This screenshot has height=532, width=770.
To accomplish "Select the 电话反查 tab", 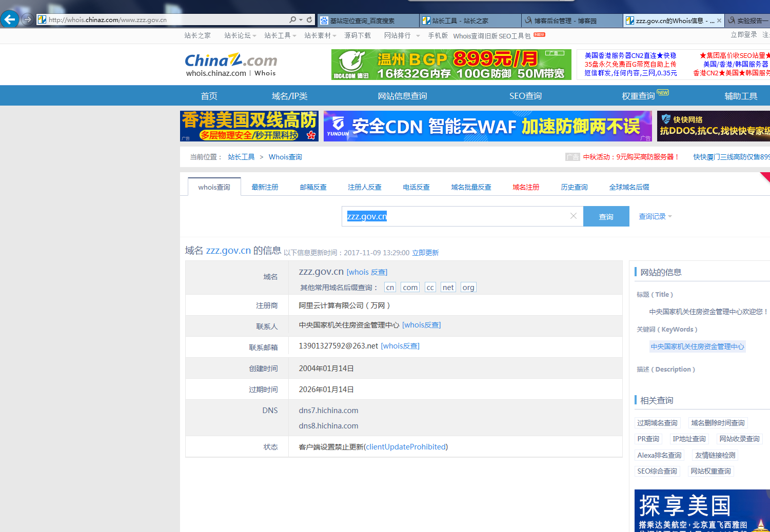I will (417, 187).
